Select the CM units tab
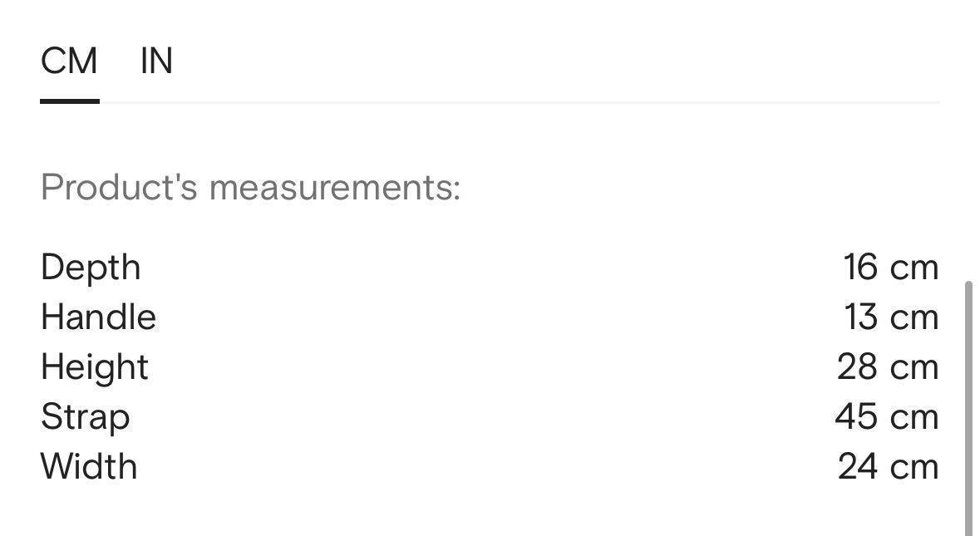 69,61
